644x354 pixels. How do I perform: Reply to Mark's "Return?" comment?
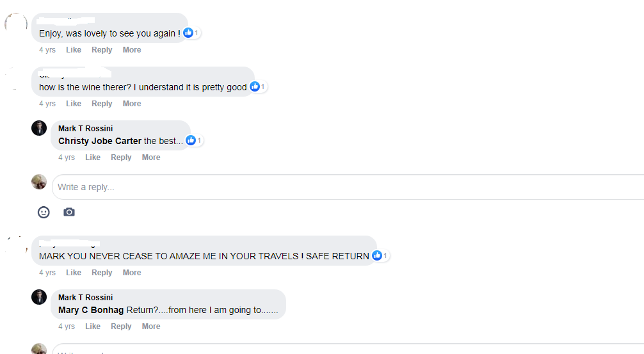click(121, 326)
